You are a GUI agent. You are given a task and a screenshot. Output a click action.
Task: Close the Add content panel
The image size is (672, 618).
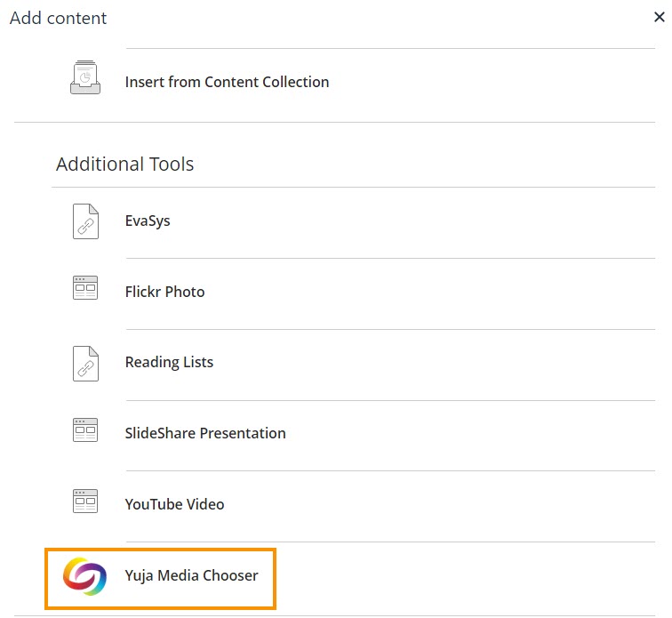pos(660,17)
